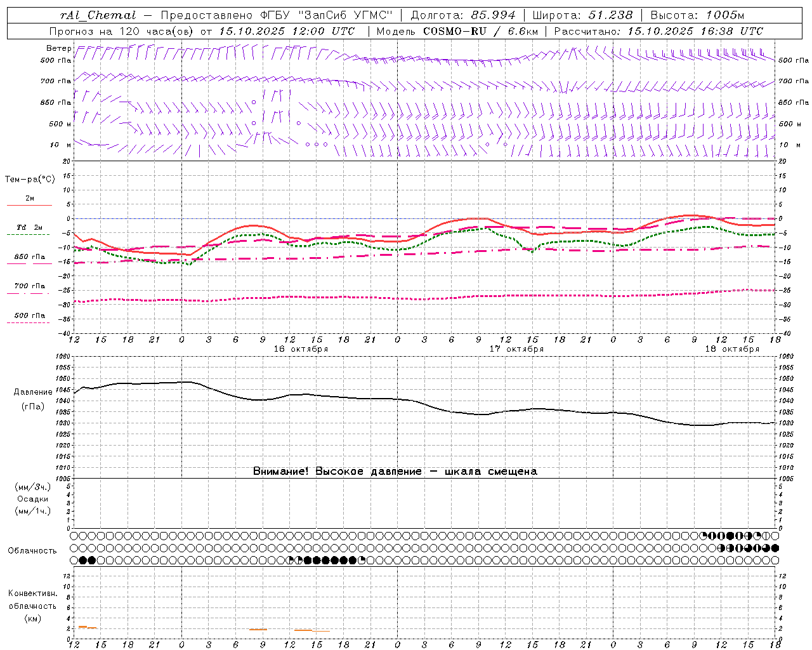The image size is (812, 650).
Task: Click the (гПа) pressure unit label
Action: coord(32,406)
